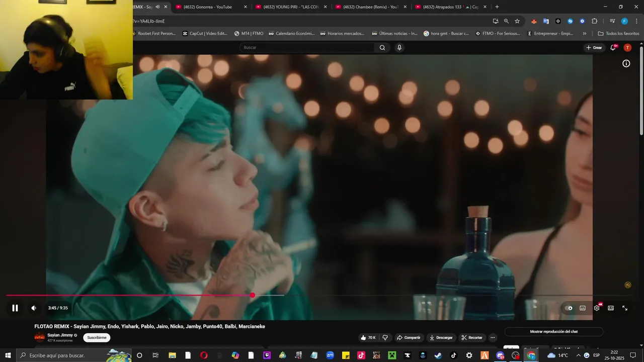644x362 pixels.
Task: Start voice search with the microphone icon
Action: tap(399, 48)
